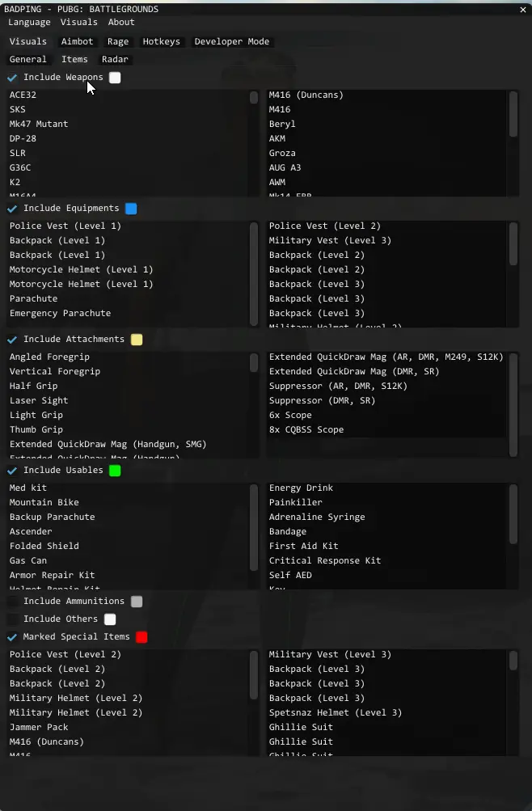Open the Developer Mode tab
532x811 pixels.
point(232,41)
